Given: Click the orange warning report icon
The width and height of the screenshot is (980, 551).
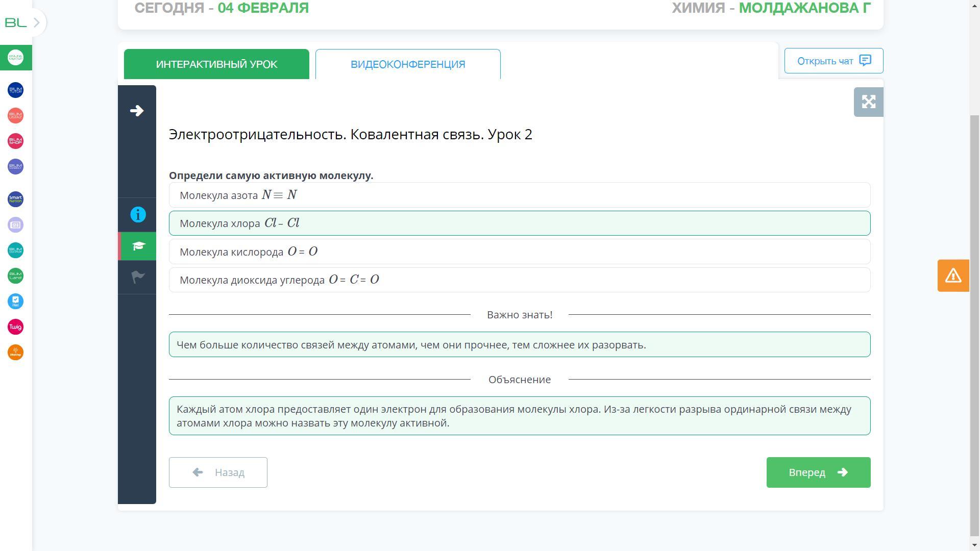Looking at the screenshot, I should [x=953, y=275].
